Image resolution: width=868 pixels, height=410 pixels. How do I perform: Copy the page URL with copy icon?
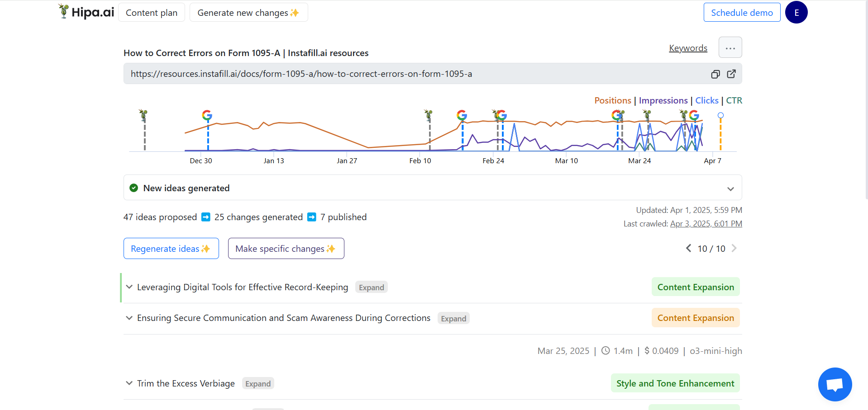coord(715,74)
